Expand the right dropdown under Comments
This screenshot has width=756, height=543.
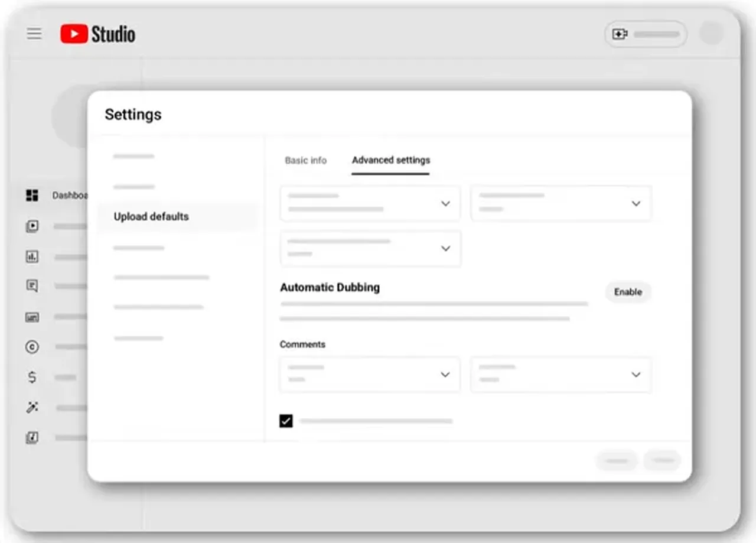click(561, 375)
